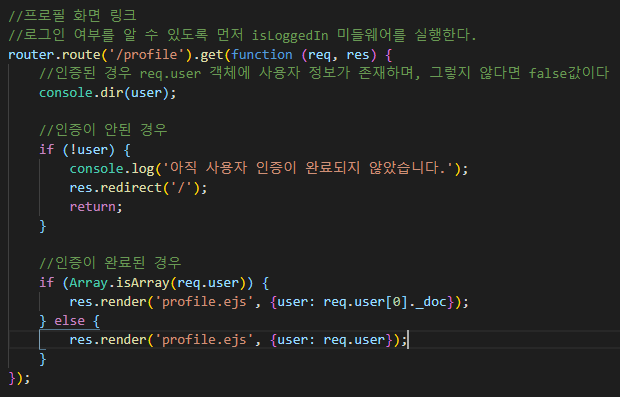
Task: Click 'req.user[0]._doc' expression
Action: coord(385,302)
